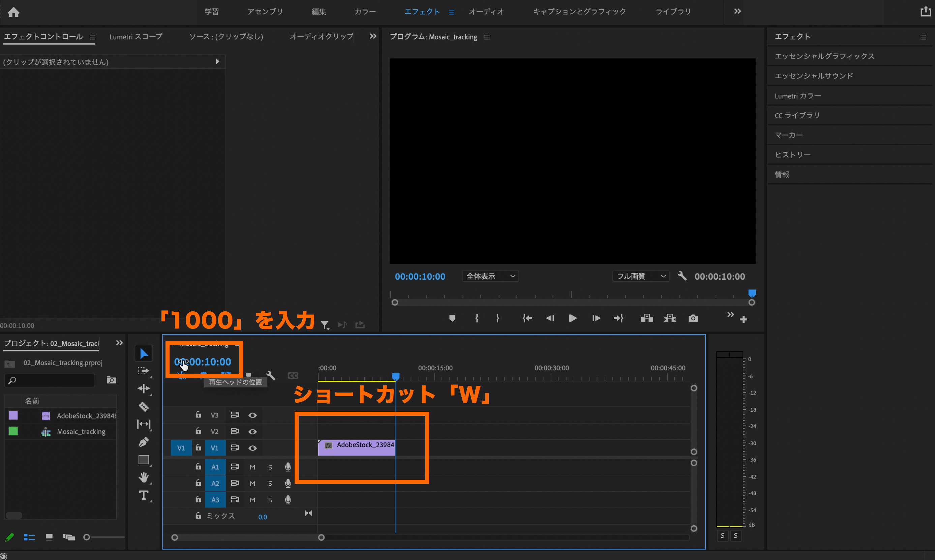This screenshot has height=560, width=935.
Task: Toggle V3 track output eye icon
Action: click(x=252, y=415)
